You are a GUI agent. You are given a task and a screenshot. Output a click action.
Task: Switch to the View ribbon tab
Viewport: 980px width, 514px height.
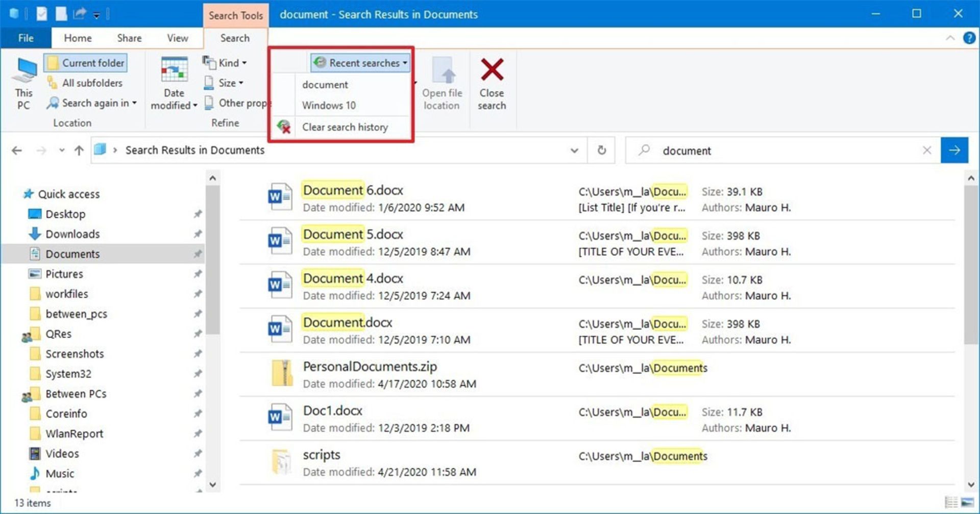(x=177, y=38)
